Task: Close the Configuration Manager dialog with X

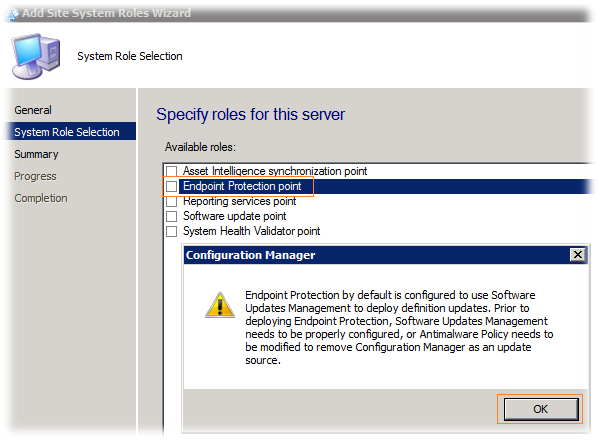Action: coord(577,254)
